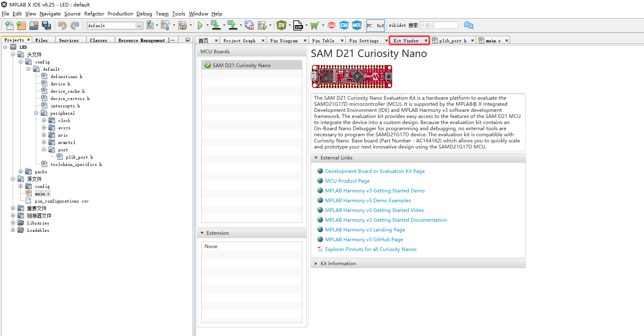Expand the clock folder in tree
The width and height of the screenshot is (644, 336).
[44, 120]
